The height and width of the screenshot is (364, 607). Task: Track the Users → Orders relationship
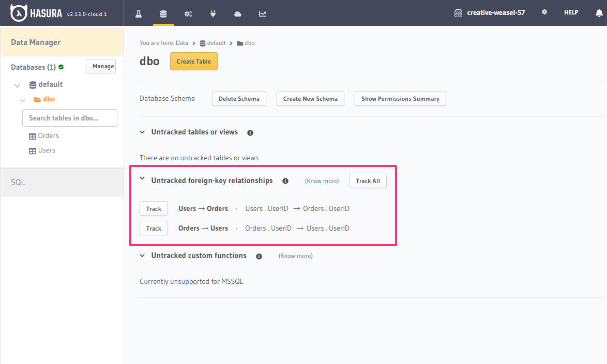(154, 209)
